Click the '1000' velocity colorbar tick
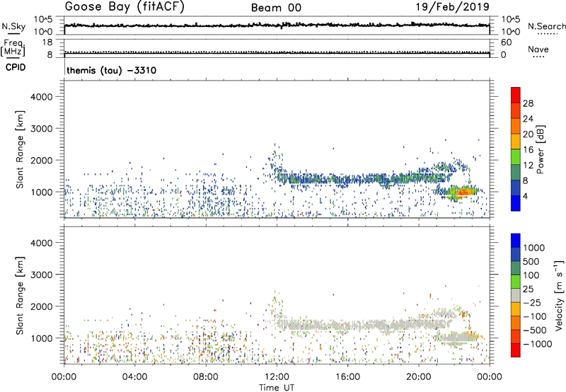 [x=533, y=248]
